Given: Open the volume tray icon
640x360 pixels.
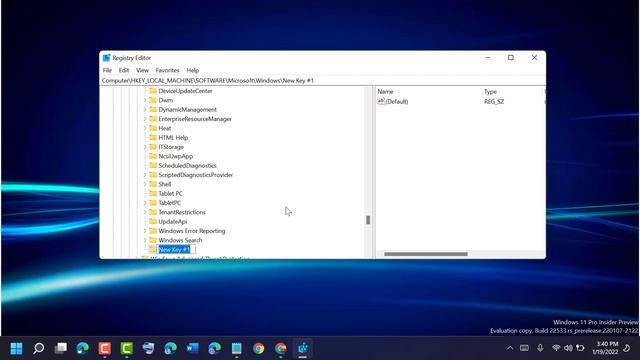Looking at the screenshot, I should (x=568, y=348).
